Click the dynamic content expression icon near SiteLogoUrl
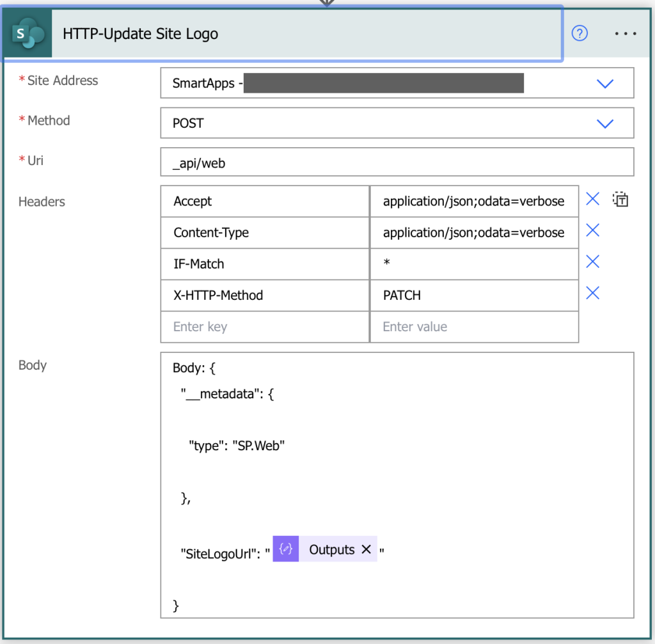Viewport: 655px width, 644px height. tap(285, 549)
